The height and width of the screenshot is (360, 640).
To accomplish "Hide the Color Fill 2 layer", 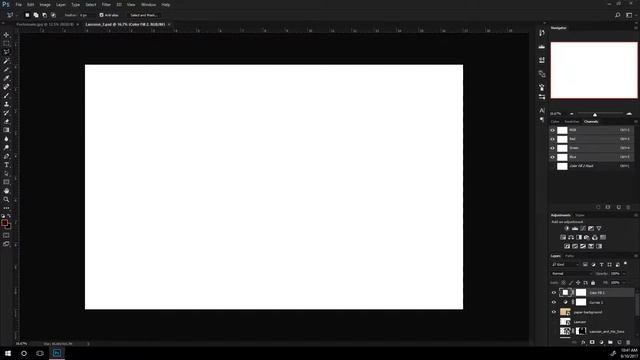I will (x=554, y=293).
